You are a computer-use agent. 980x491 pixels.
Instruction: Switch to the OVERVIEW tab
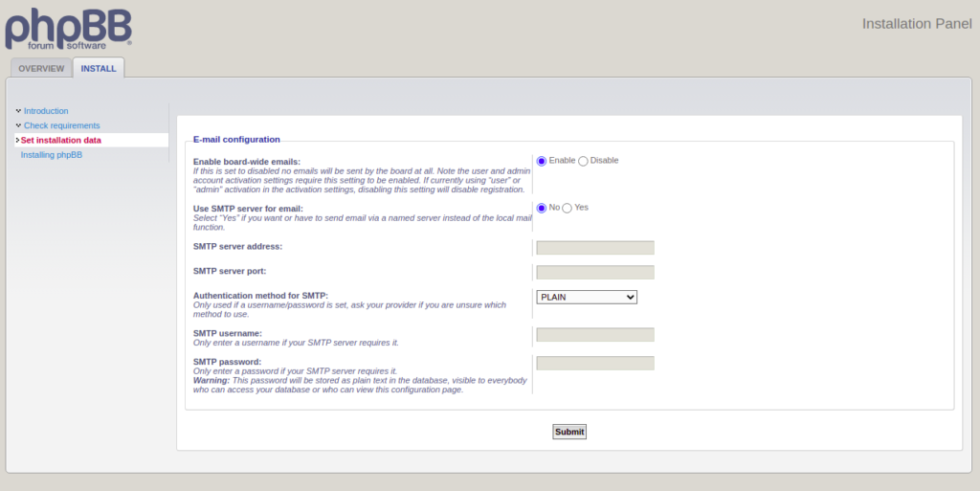coord(41,69)
